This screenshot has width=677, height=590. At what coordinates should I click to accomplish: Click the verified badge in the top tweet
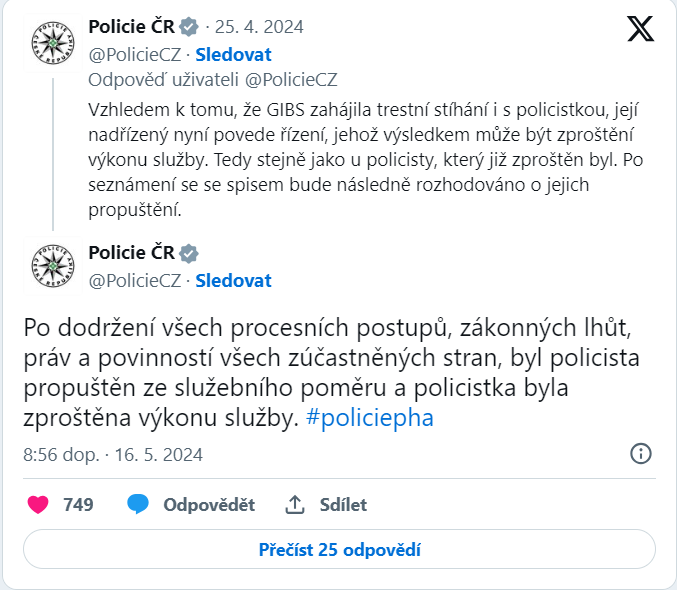pyautogui.click(x=187, y=27)
